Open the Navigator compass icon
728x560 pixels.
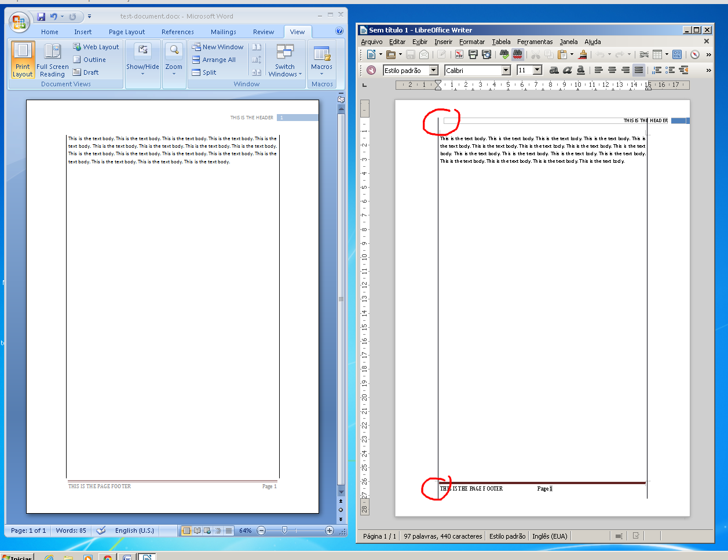coord(694,54)
